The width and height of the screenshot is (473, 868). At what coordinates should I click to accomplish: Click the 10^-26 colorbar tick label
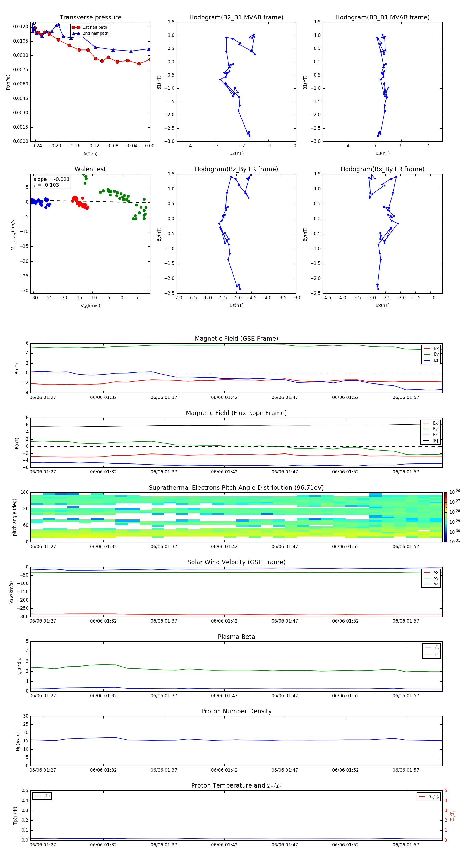pyautogui.click(x=455, y=492)
